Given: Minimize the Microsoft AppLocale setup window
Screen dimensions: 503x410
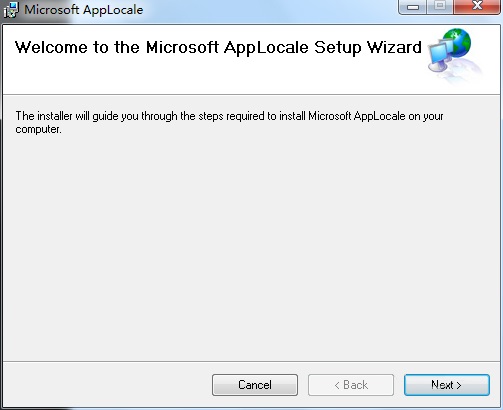Looking at the screenshot, I should (413, 7).
